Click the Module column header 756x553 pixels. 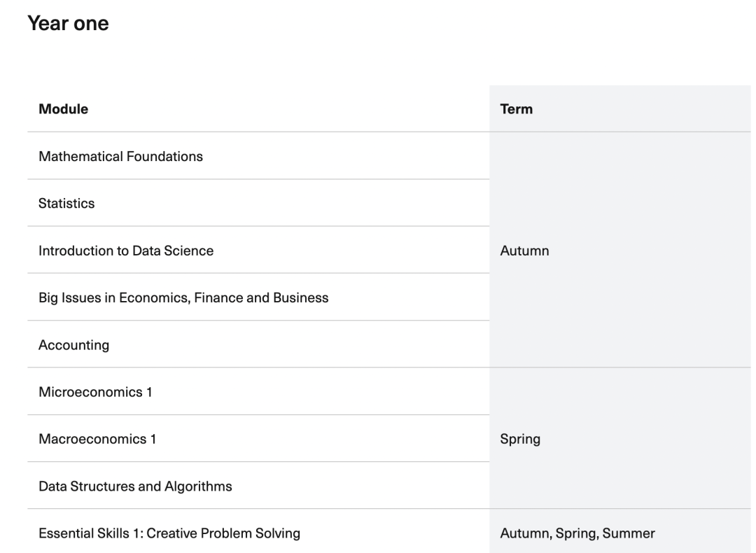point(64,109)
